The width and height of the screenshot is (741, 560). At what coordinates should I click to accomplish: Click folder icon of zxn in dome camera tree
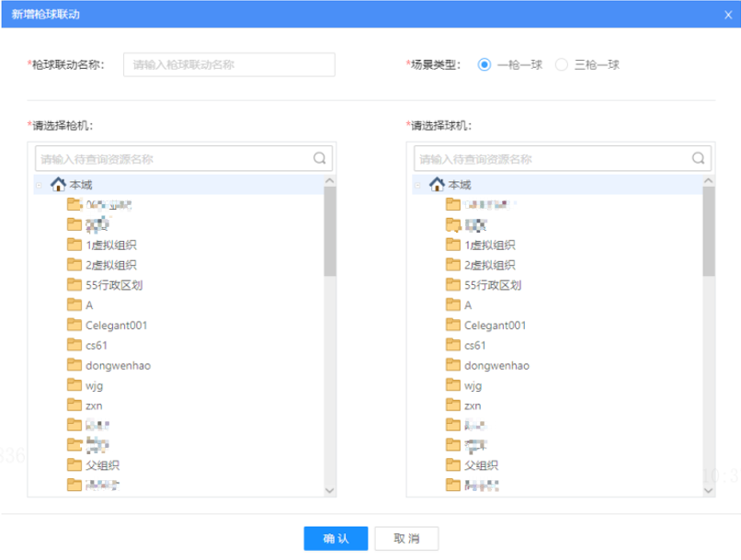[x=452, y=405]
